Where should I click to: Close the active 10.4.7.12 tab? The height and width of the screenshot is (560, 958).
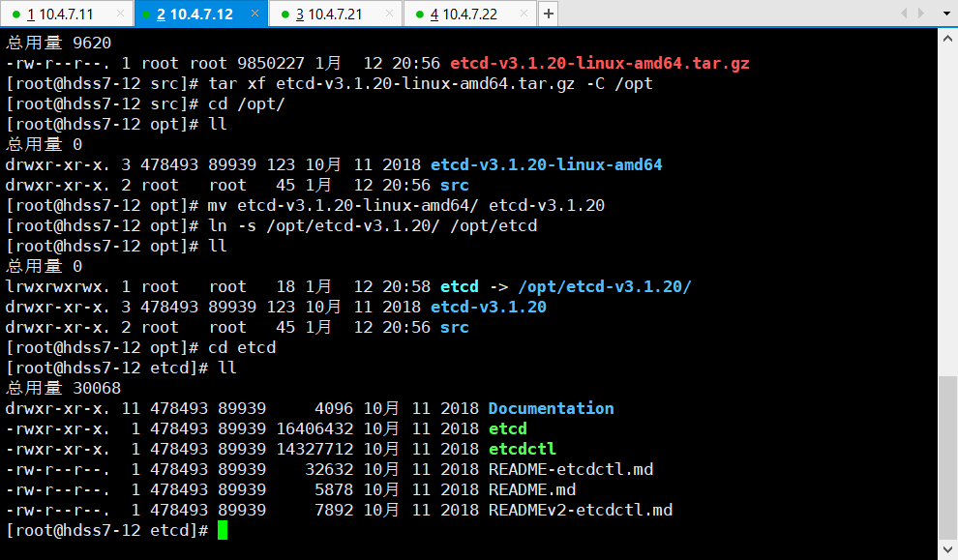pos(256,14)
